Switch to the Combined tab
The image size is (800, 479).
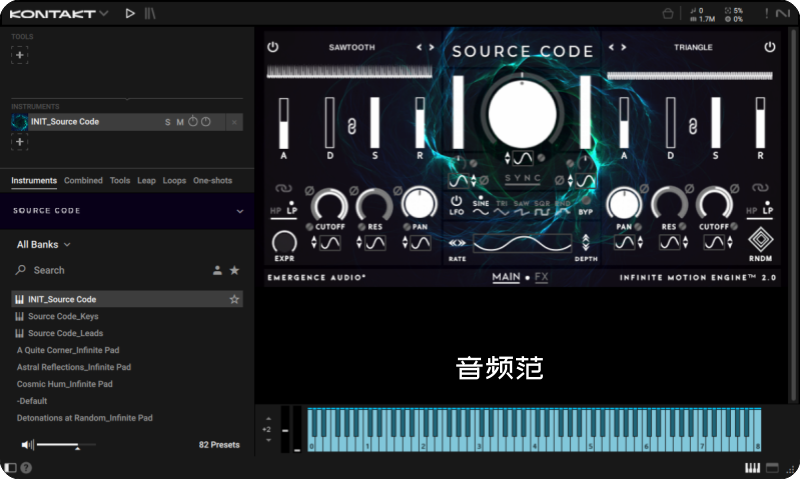pos(83,181)
